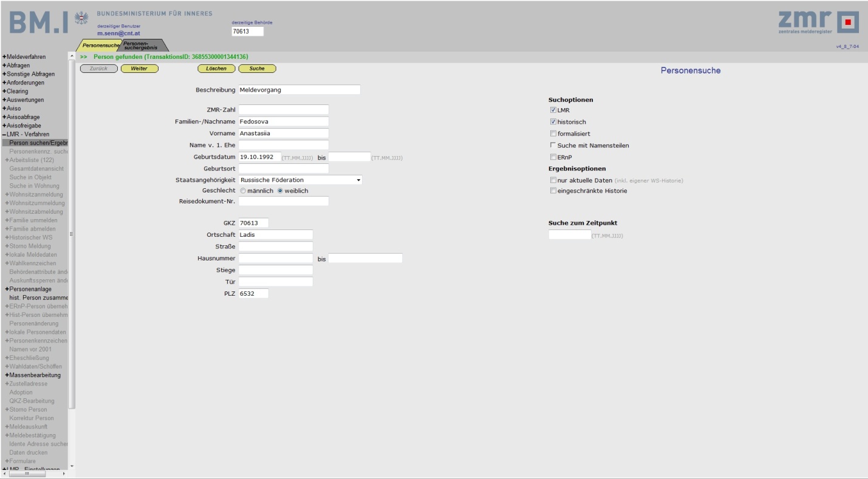Open the Staatsangehörigkeit dropdown
This screenshot has width=868, height=479.
pos(300,180)
